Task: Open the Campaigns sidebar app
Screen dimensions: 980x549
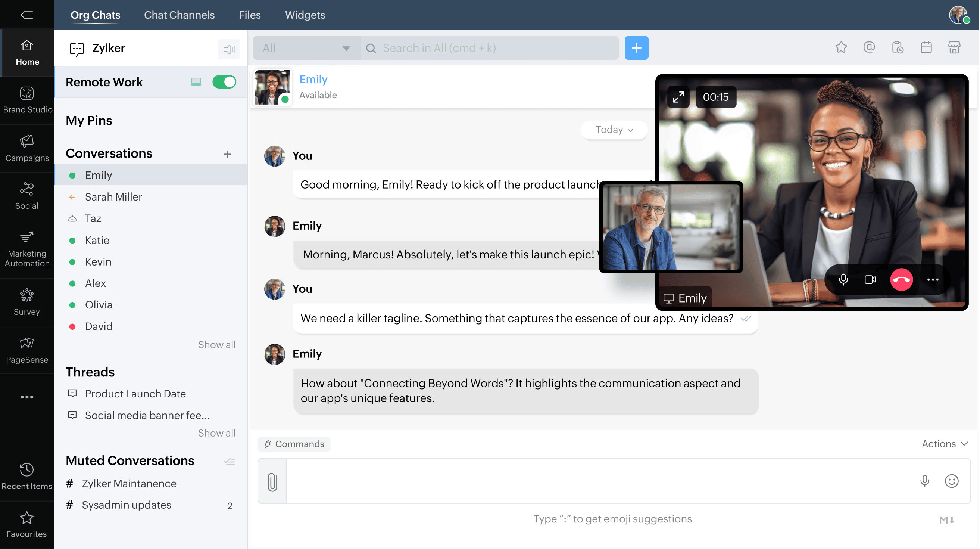Action: coord(26,148)
